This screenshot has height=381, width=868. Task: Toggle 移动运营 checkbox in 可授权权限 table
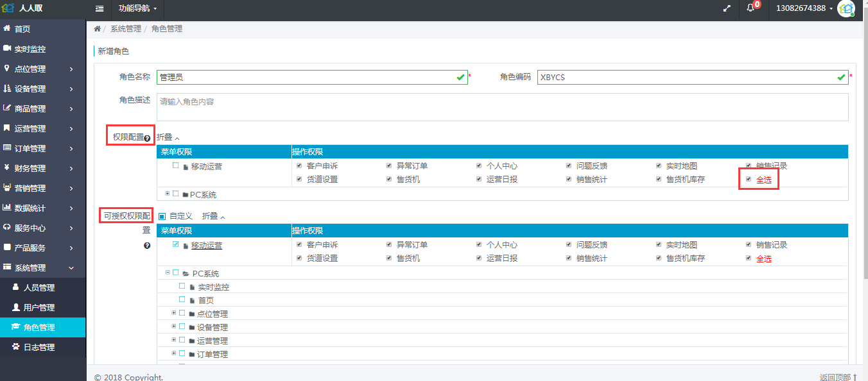175,244
